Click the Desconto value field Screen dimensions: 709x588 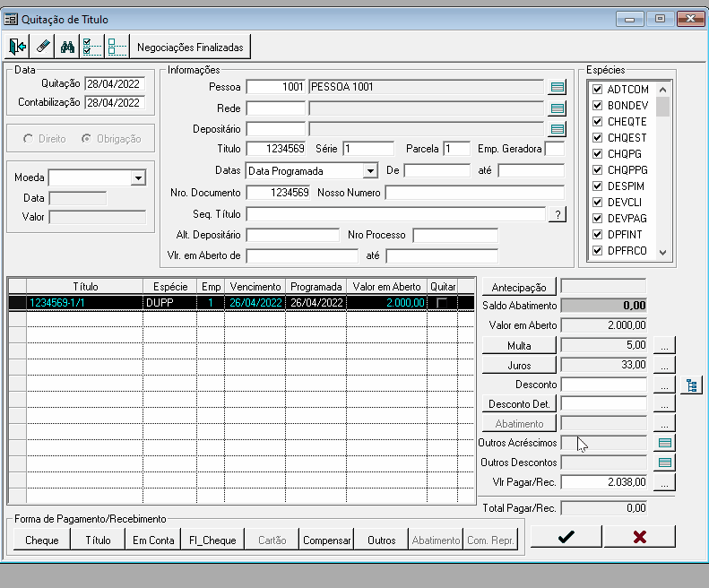click(604, 385)
